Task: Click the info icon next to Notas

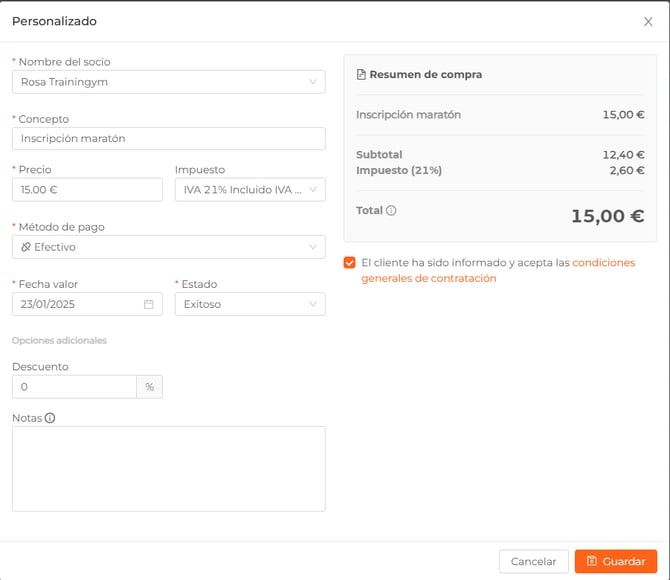Action: pyautogui.click(x=50, y=418)
